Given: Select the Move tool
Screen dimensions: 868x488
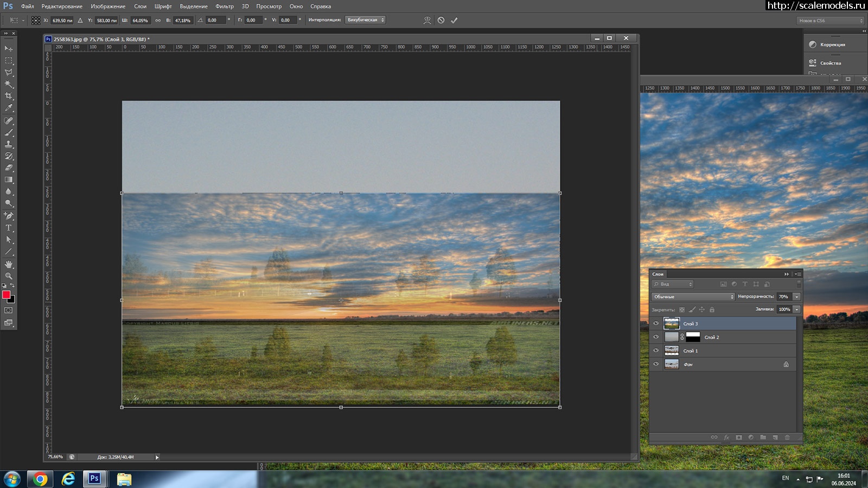Looking at the screenshot, I should [x=9, y=49].
